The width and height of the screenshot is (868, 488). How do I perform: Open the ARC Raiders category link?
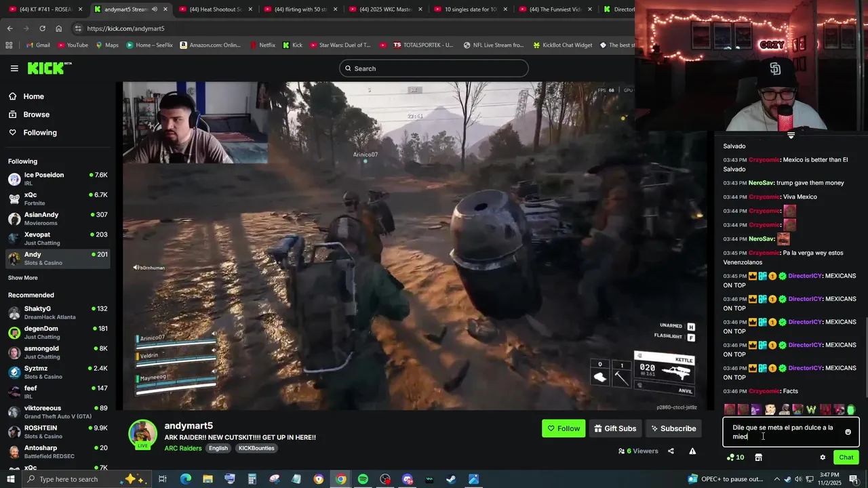183,448
